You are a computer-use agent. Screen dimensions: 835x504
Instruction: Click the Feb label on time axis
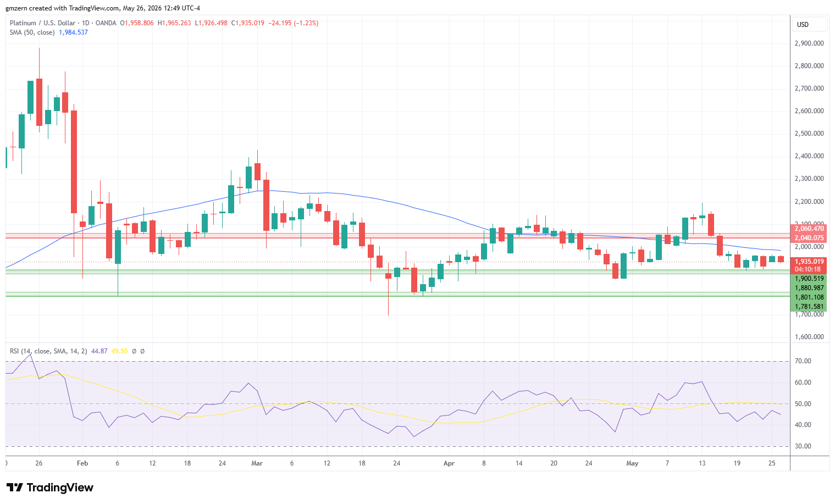pos(82,463)
